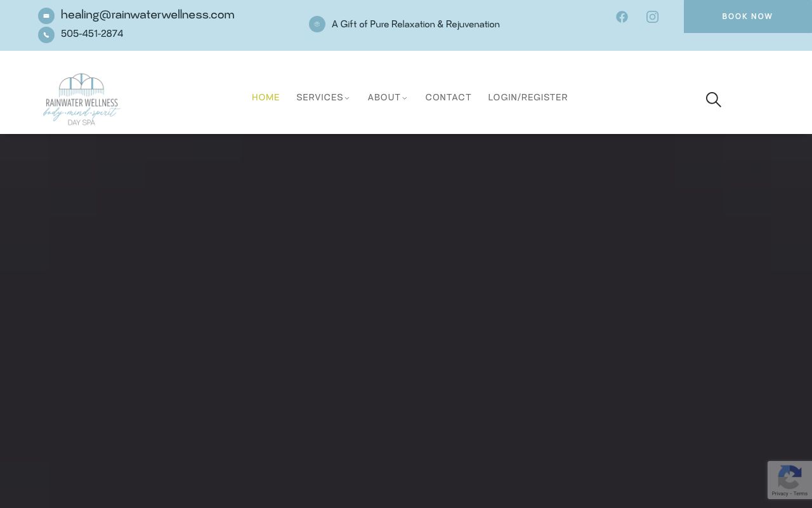Click the envelope icon beside the email address
This screenshot has height=508, width=812.
tap(46, 16)
